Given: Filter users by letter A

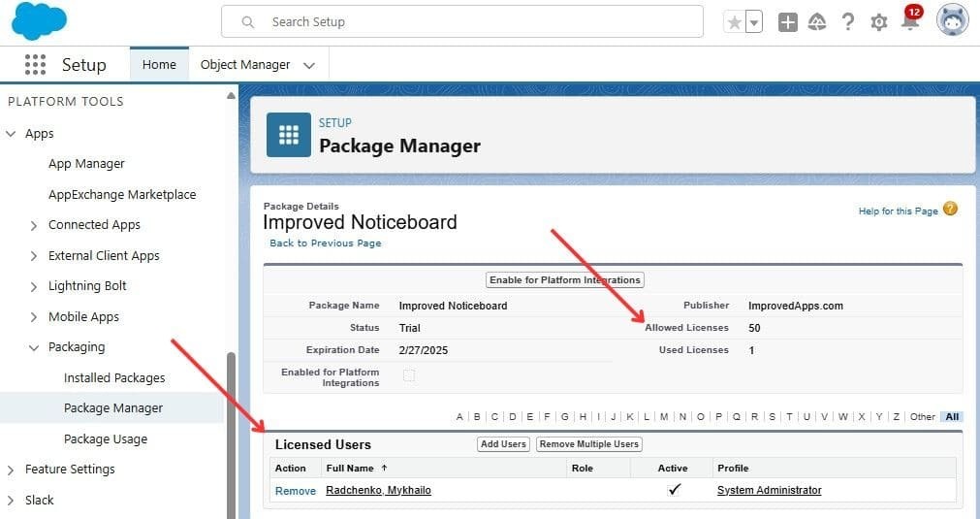Looking at the screenshot, I should pos(459,416).
